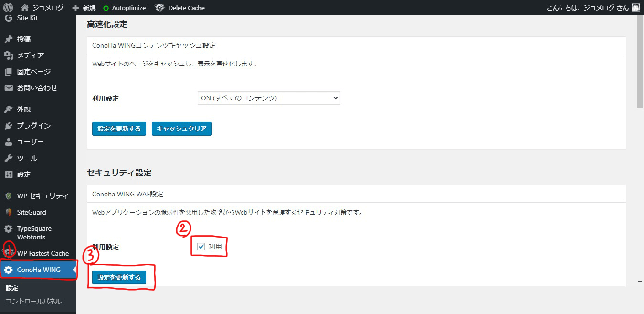The width and height of the screenshot is (644, 314).
Task: Click the person icon beside ユーザー
Action: (9, 142)
